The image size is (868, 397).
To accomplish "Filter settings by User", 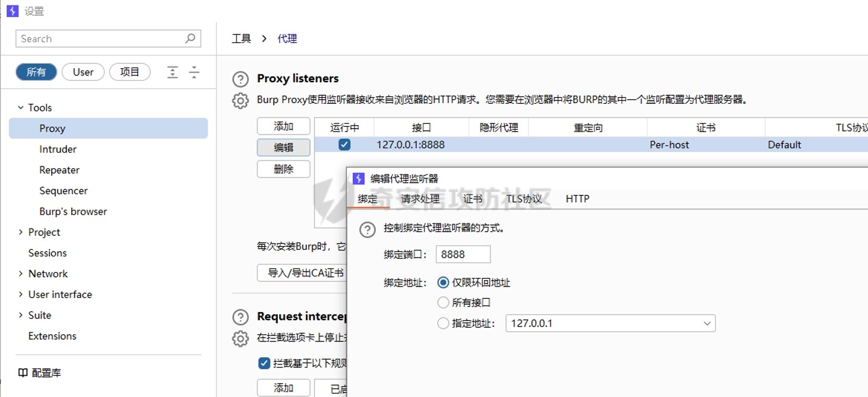I will tap(83, 72).
